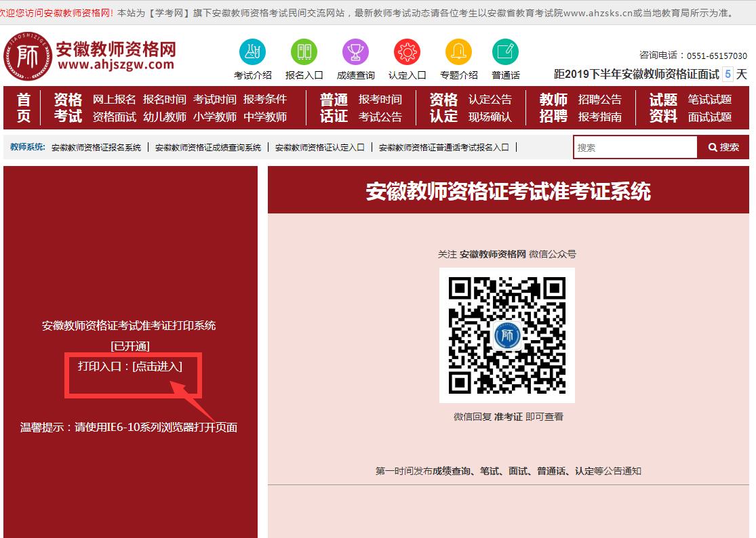Open the 认定入口 red gear icon

(x=407, y=51)
